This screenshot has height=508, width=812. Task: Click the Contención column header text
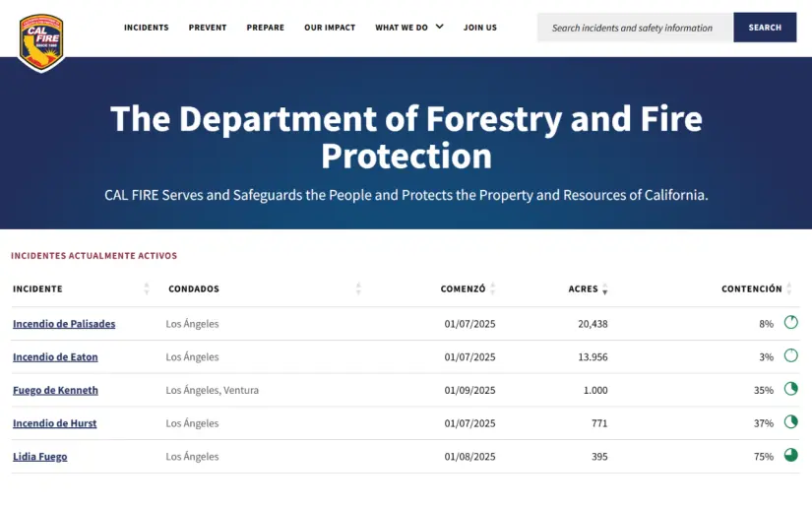(752, 288)
